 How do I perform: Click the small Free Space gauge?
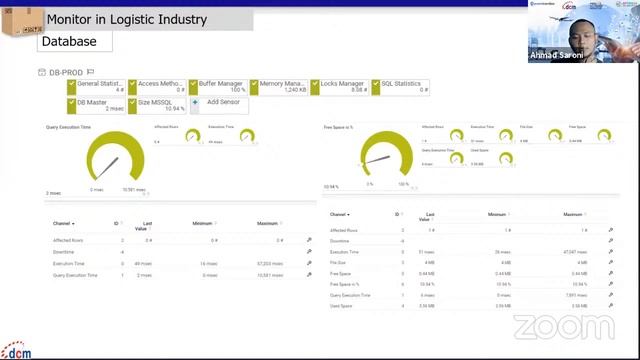604,135
